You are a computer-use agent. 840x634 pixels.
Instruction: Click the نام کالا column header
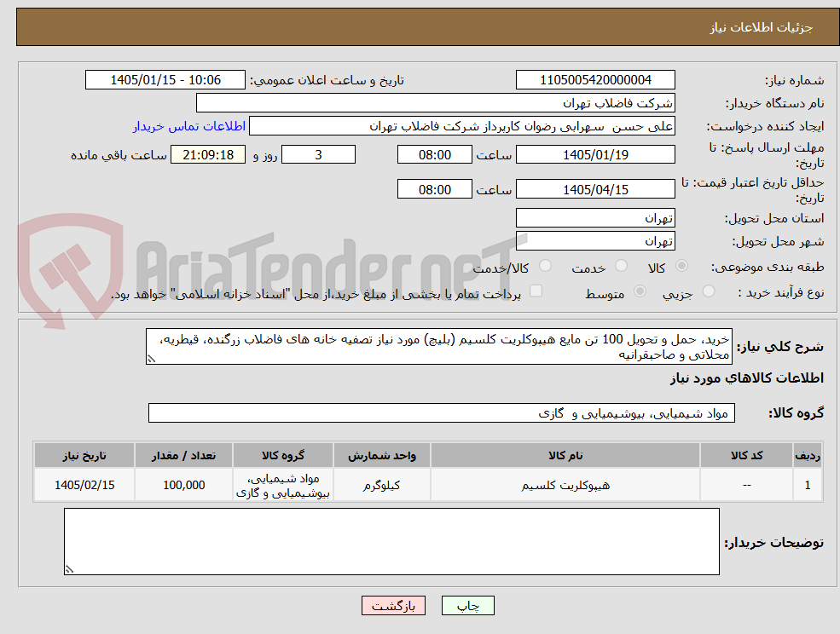click(565, 456)
